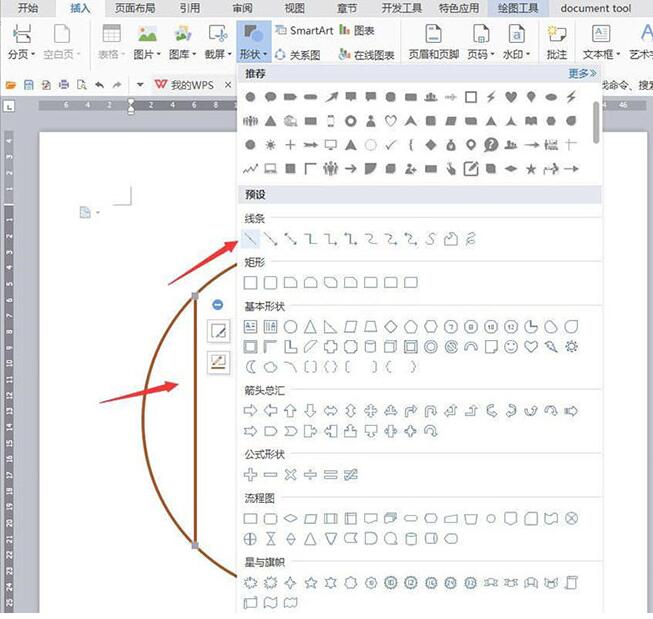
Task: Open the 分页 page break dropdown
Action: 22,42
